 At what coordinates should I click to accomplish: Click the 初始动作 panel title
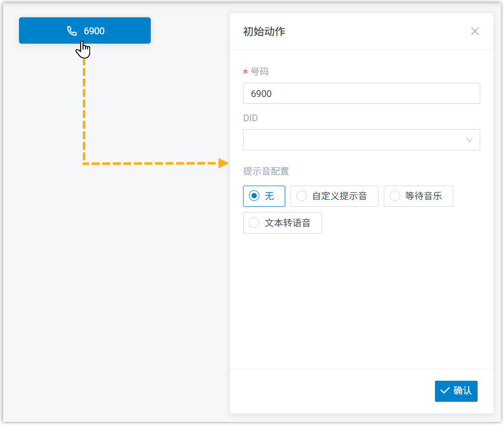pos(264,31)
